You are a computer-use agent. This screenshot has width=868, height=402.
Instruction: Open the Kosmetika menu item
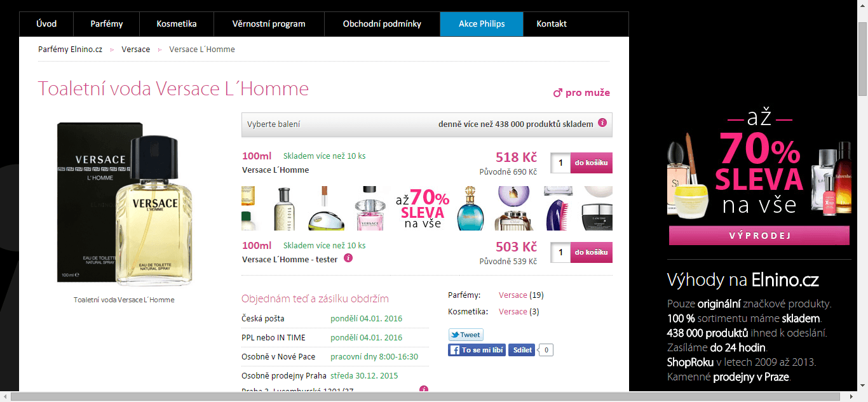point(177,24)
